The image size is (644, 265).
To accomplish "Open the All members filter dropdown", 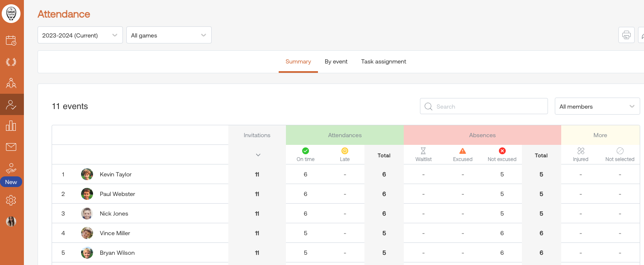I will [x=597, y=107].
